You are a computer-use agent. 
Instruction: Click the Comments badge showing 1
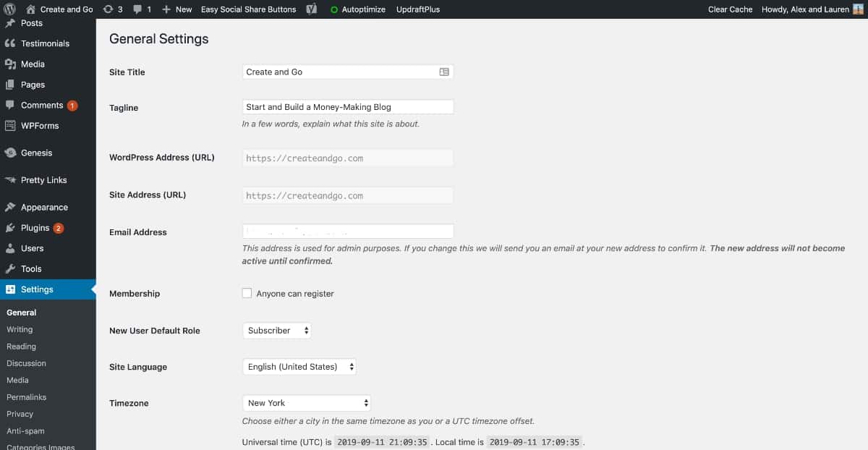tap(72, 106)
